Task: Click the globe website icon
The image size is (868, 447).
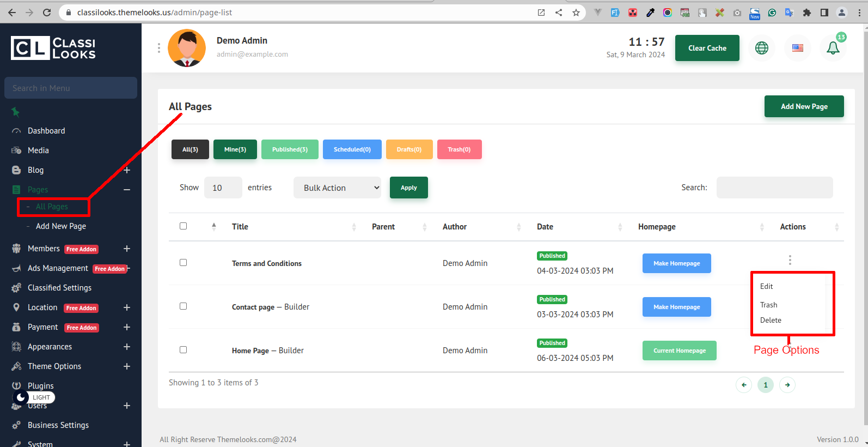Action: pyautogui.click(x=761, y=48)
